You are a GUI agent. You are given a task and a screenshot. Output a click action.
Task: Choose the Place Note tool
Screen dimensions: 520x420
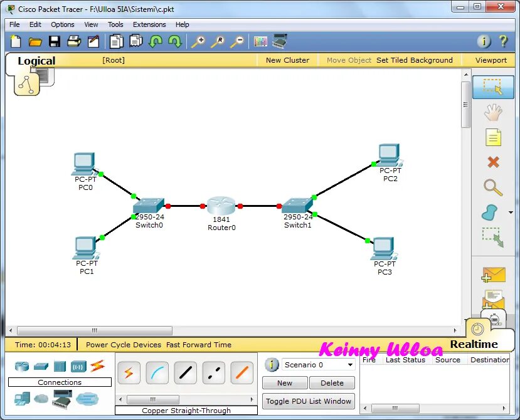click(493, 137)
